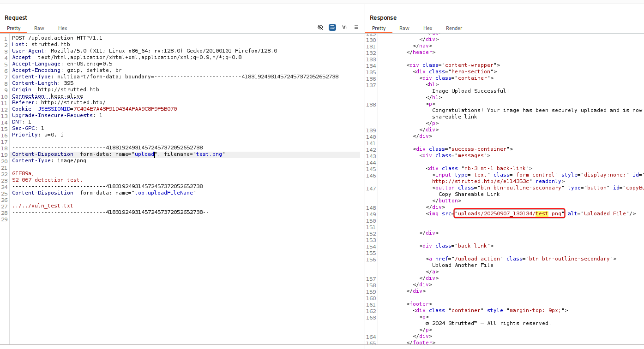This screenshot has width=644, height=349.
Task: Click the Sec-GPC: 1 header line
Action: coord(28,128)
